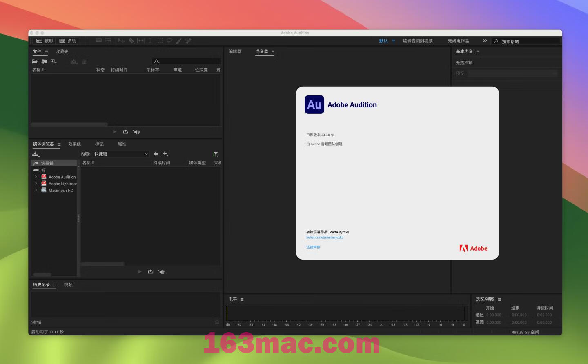588x364 pixels.
Task: Open the 选区/视图 panel menu
Action: click(x=499, y=300)
